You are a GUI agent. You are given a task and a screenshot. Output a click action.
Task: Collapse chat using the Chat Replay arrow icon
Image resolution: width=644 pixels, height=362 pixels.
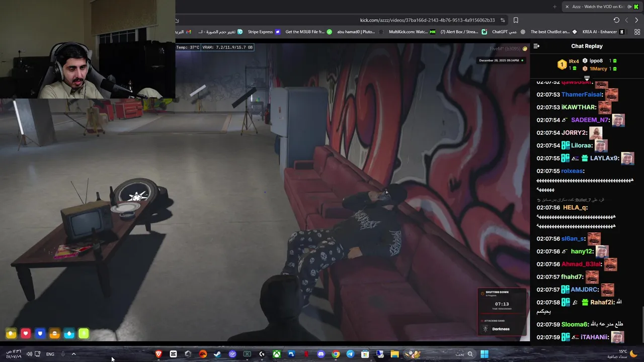[536, 46]
